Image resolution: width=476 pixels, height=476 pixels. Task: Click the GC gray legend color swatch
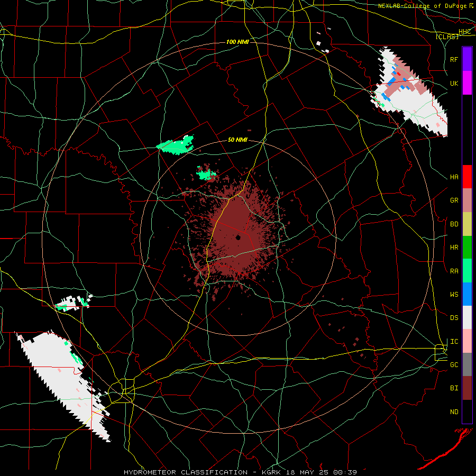point(467,364)
